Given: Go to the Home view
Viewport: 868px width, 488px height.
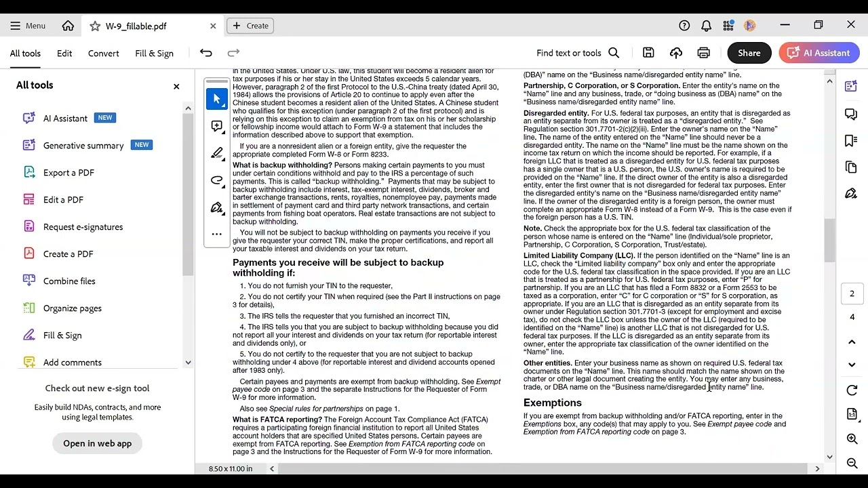Looking at the screenshot, I should 68,26.
